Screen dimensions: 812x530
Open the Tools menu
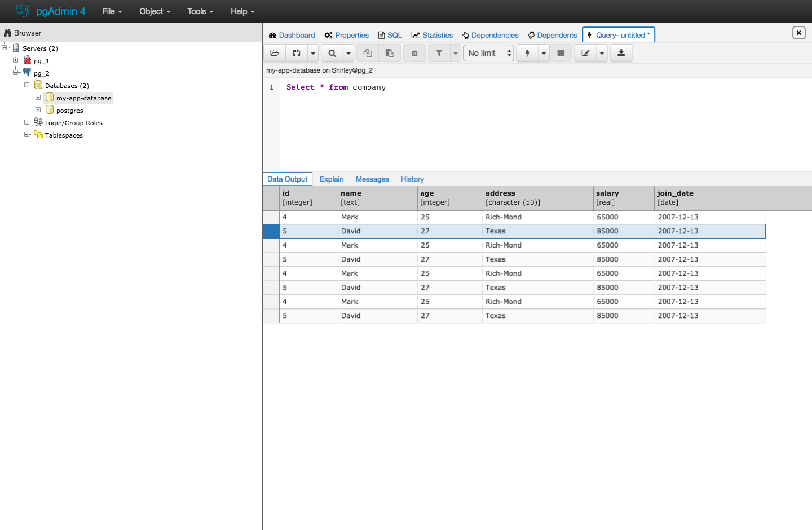pyautogui.click(x=200, y=11)
